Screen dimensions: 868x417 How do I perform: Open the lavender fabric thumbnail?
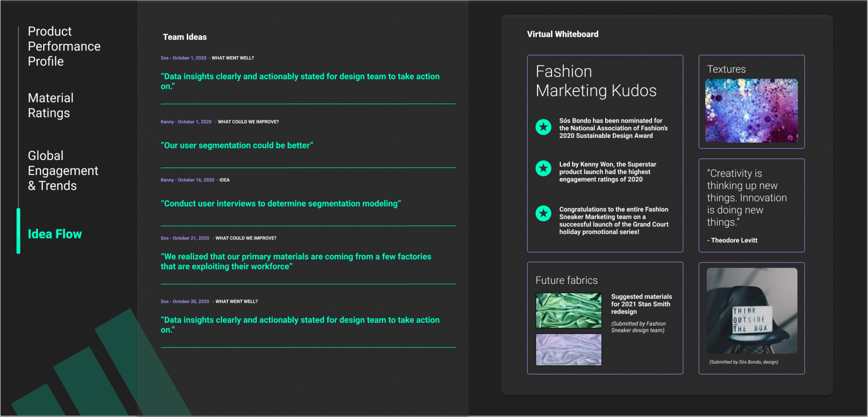[568, 350]
